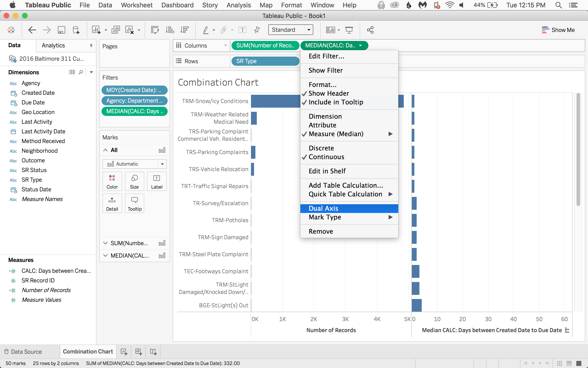Open the Detail marks card

point(112,204)
